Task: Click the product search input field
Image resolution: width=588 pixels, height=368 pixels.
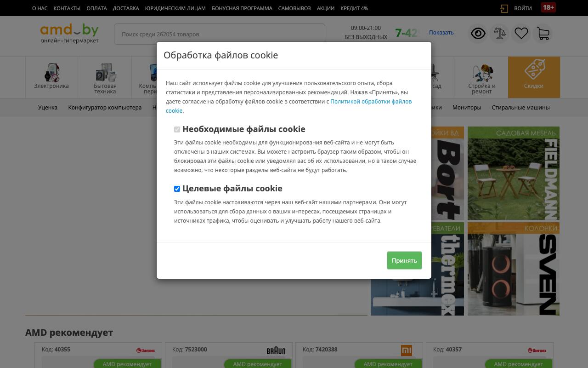Action: coord(220,34)
